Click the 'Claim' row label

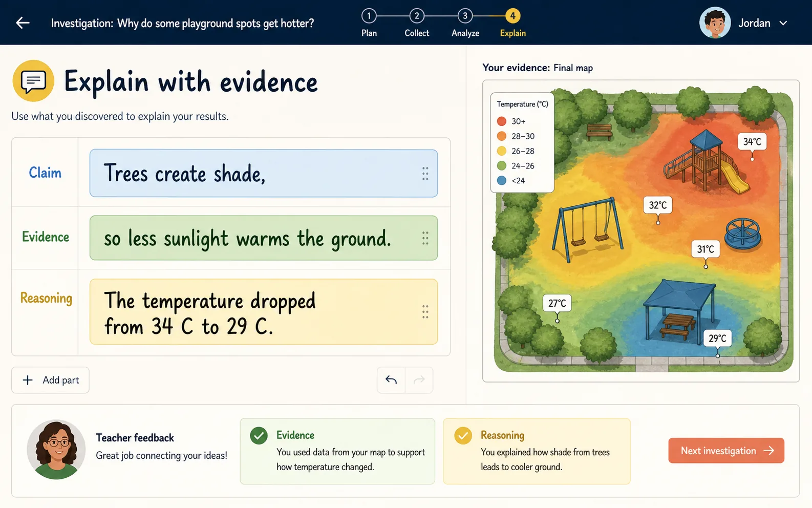point(45,173)
